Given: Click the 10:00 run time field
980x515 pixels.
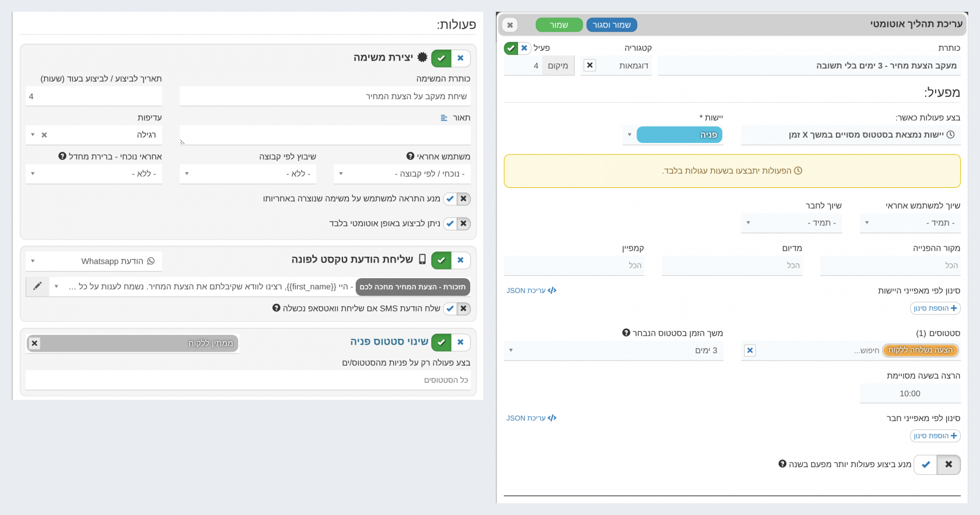Looking at the screenshot, I should pos(910,394).
